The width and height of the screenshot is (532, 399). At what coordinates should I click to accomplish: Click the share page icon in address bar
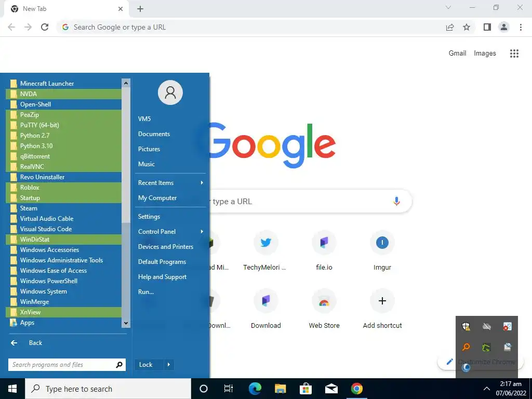450,27
